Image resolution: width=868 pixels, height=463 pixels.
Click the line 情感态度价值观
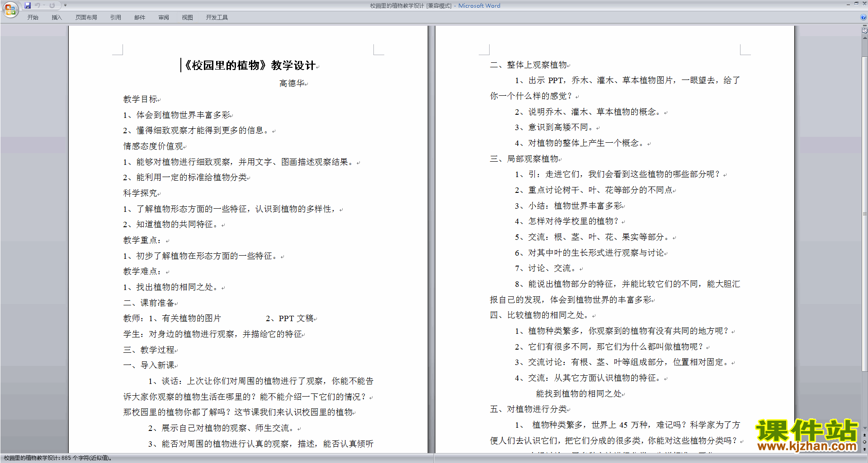[153, 146]
